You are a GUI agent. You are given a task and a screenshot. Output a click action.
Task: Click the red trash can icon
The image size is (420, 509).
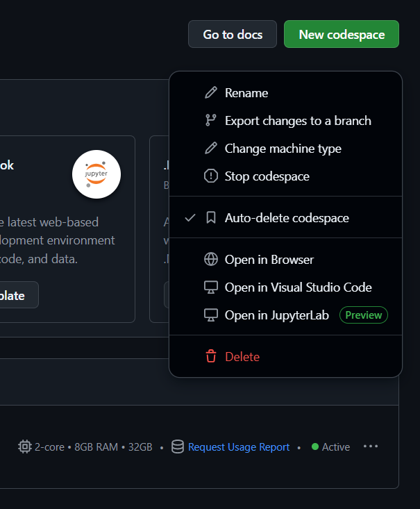(x=211, y=356)
